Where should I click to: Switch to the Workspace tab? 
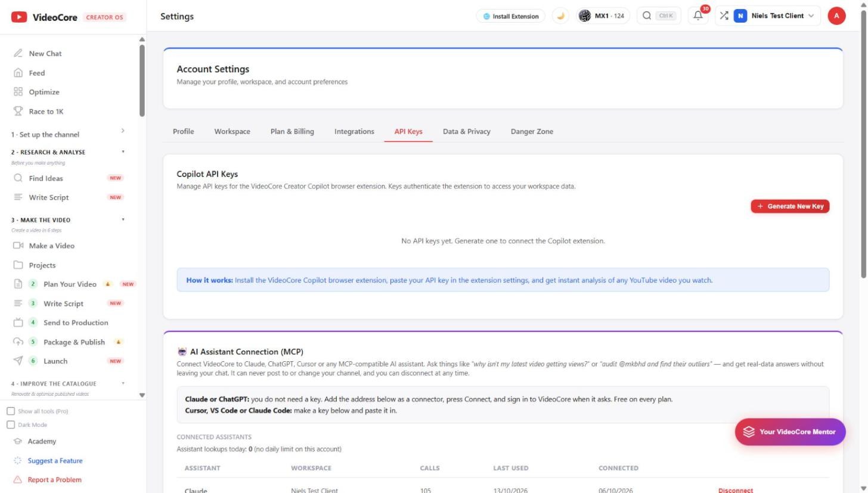pyautogui.click(x=232, y=132)
